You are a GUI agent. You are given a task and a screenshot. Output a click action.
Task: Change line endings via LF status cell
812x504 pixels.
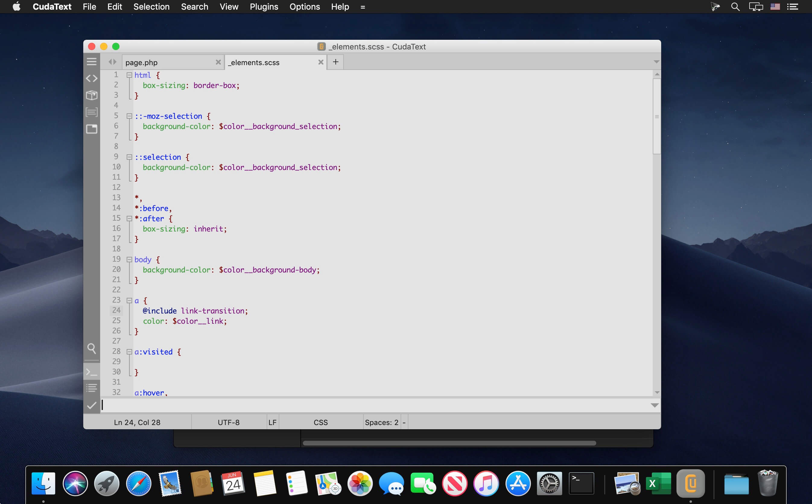[x=272, y=422]
